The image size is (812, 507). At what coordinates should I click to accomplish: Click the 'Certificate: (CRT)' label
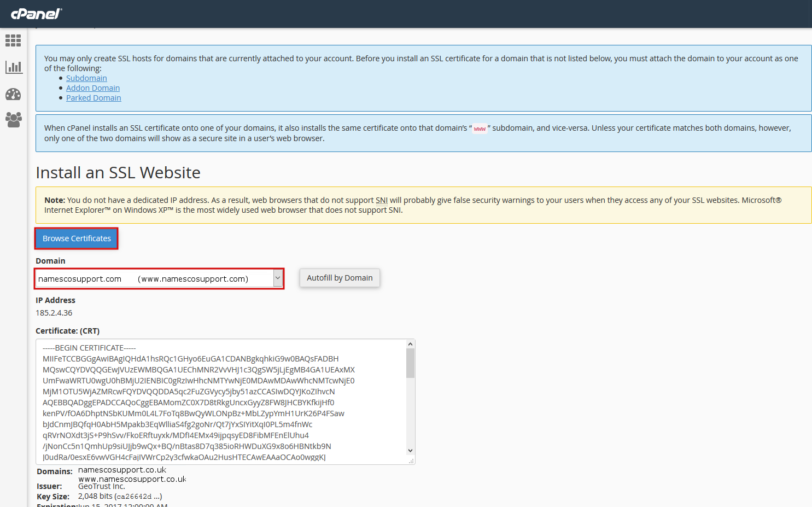click(x=67, y=331)
